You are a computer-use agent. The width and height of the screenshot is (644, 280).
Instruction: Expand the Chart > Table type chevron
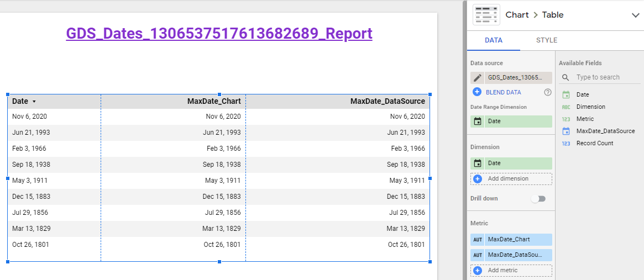[635, 15]
